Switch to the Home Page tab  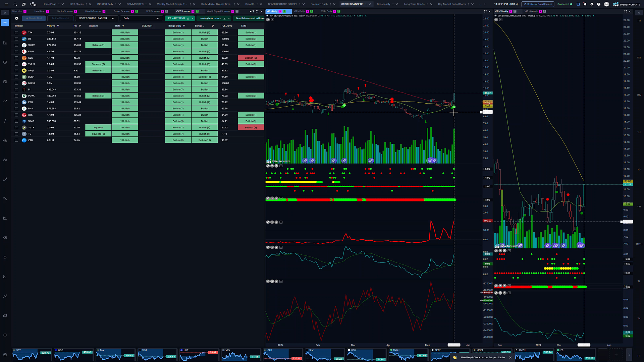49,4
